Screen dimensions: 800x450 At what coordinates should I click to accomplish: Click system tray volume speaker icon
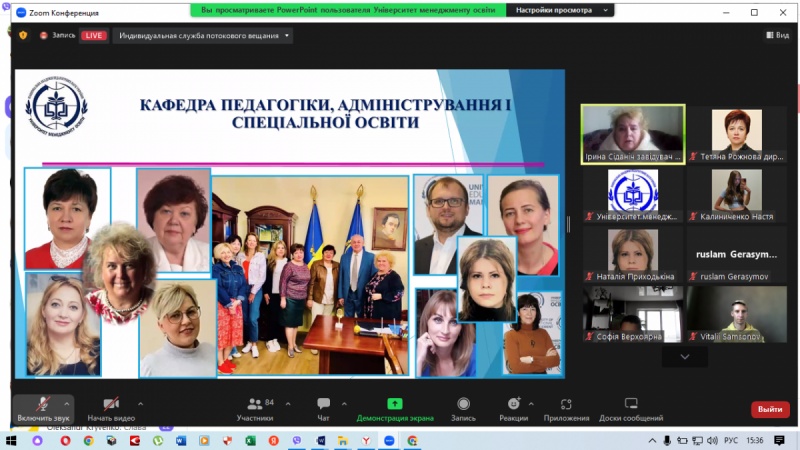coord(712,440)
